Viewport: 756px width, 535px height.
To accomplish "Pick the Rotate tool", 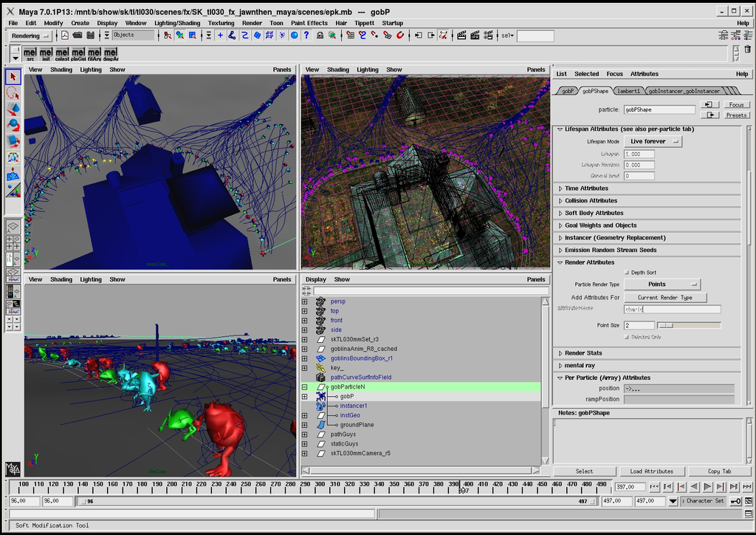I will pyautogui.click(x=13, y=124).
